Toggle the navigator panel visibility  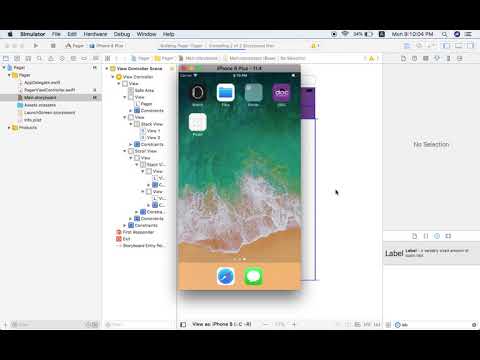click(x=446, y=46)
